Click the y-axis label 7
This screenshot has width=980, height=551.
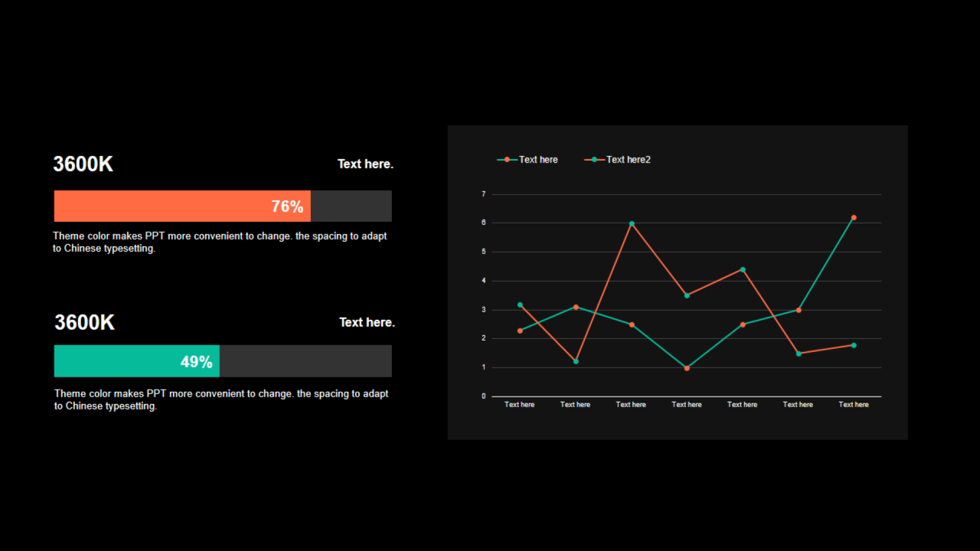(484, 194)
